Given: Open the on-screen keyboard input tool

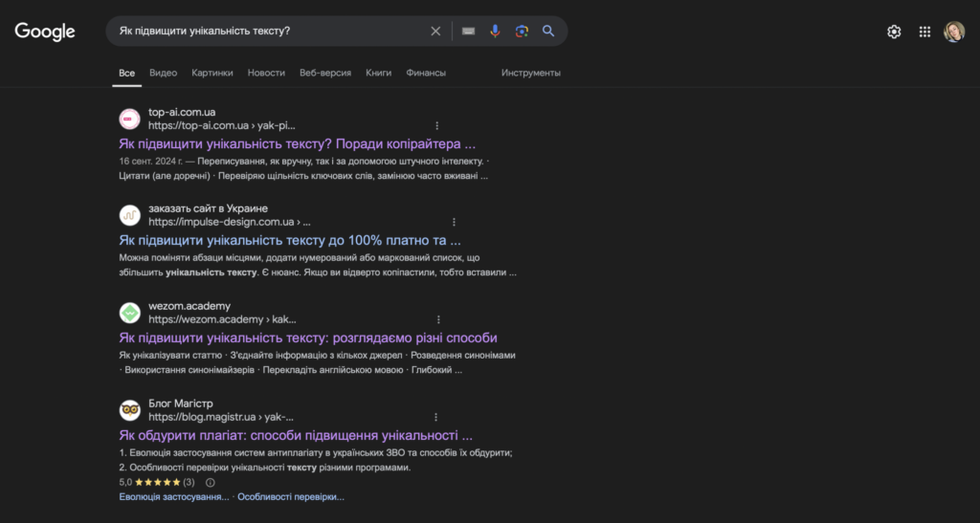Looking at the screenshot, I should [x=468, y=31].
